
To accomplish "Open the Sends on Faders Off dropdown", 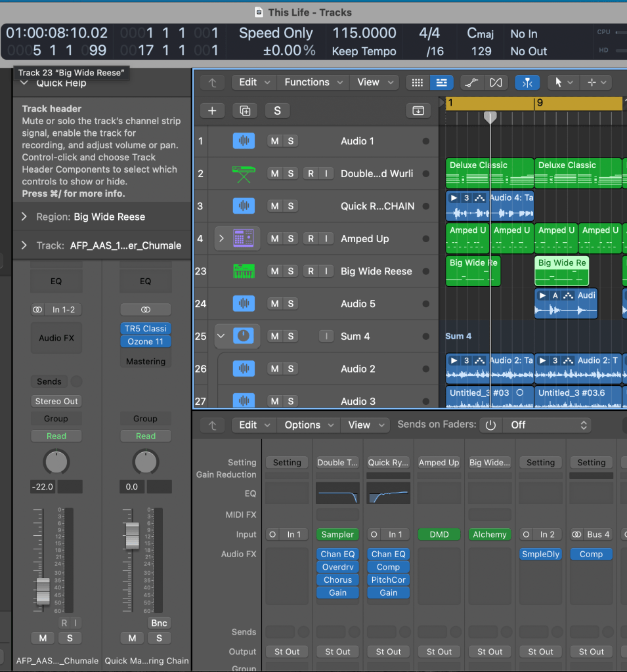I will [548, 425].
